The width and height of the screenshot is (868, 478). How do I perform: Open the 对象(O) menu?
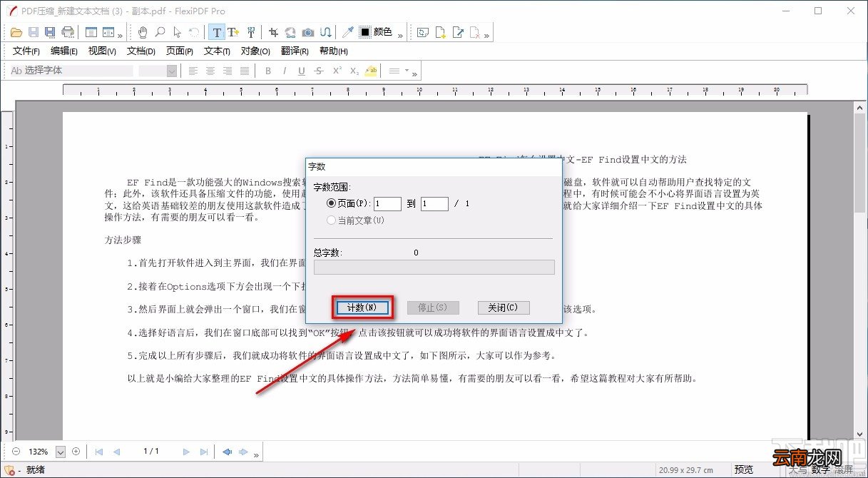coord(255,51)
